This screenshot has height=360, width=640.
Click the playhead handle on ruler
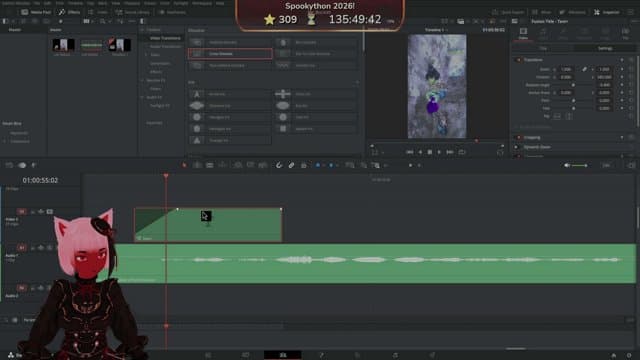[x=166, y=176]
